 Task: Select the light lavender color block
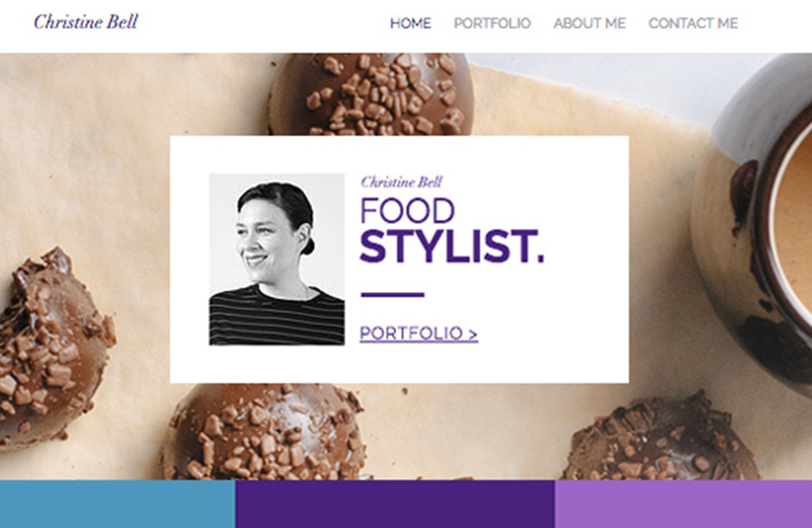pos(683,504)
